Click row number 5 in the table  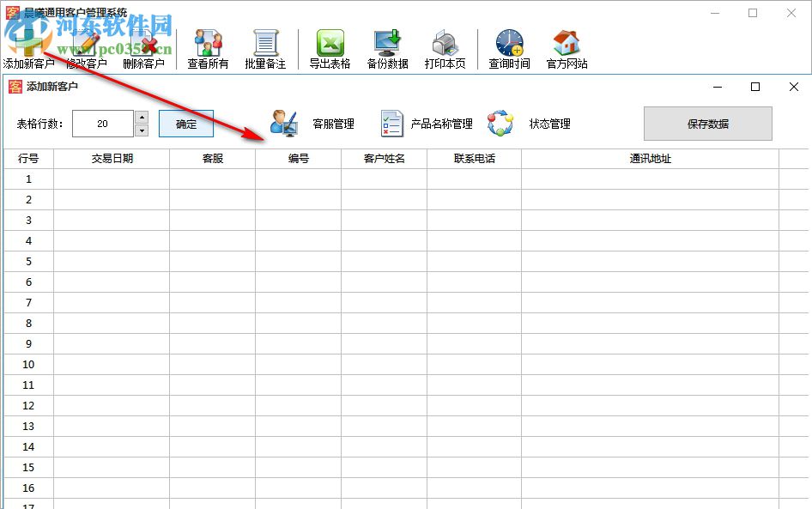click(x=28, y=261)
